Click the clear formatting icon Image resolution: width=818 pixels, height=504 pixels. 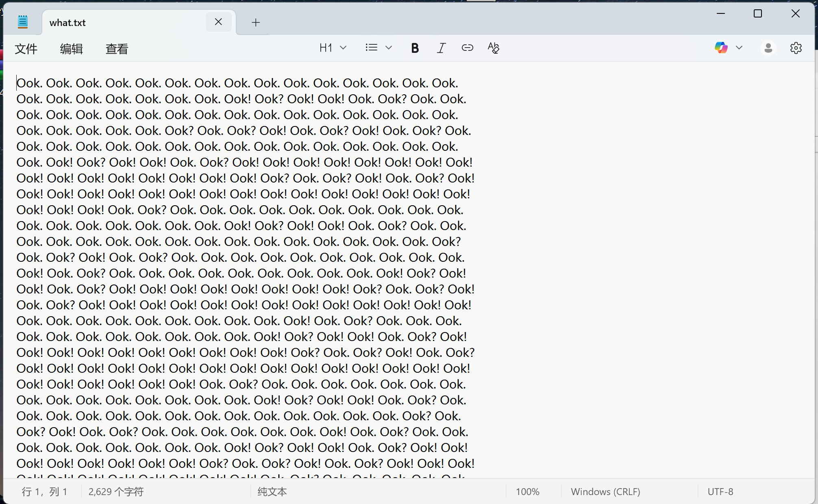pyautogui.click(x=493, y=48)
